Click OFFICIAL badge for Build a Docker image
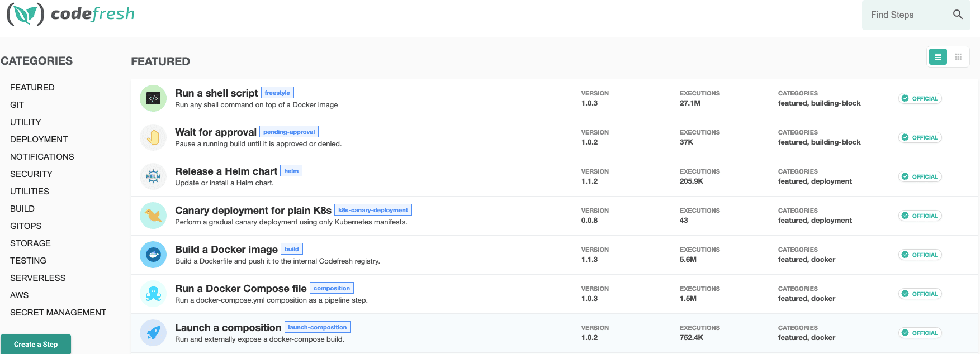This screenshot has width=980, height=354. coord(920,255)
